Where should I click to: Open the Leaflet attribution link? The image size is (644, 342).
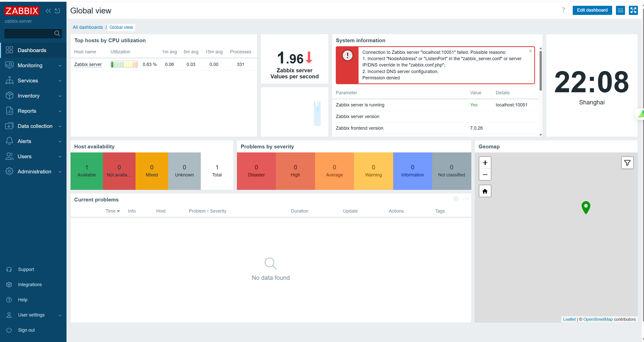[x=569, y=319]
